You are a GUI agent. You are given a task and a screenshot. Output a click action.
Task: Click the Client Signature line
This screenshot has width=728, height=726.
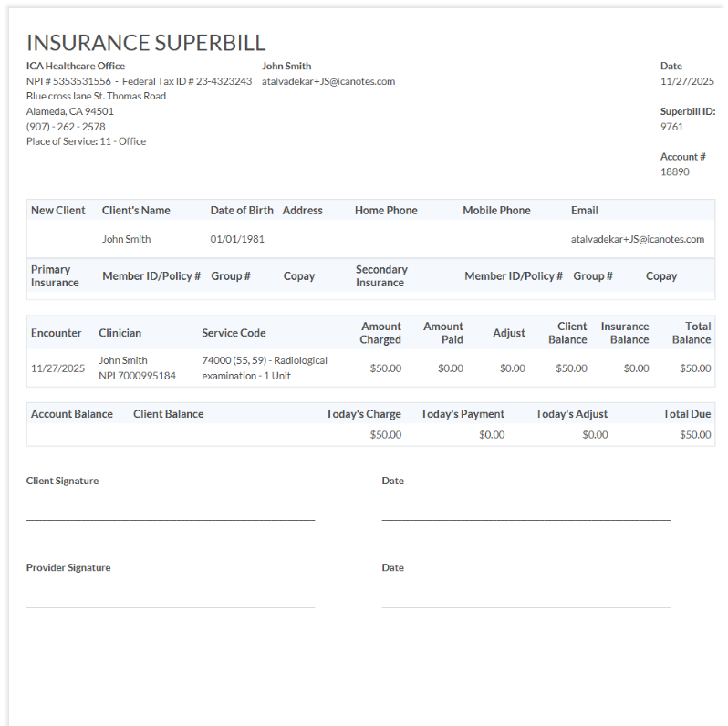(171, 518)
